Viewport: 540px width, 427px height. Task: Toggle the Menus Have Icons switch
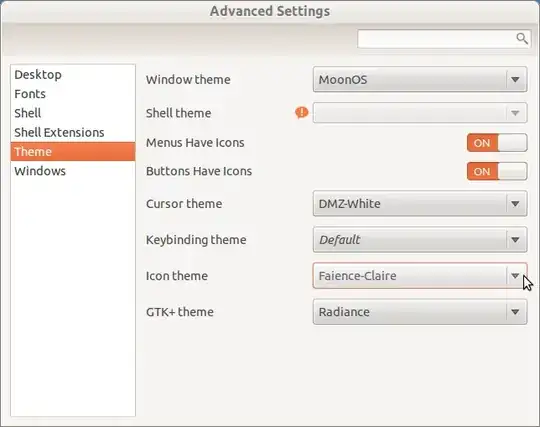click(497, 143)
